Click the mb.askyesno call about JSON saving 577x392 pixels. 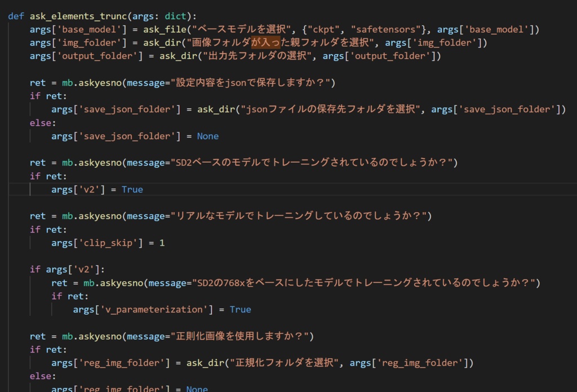pos(91,82)
